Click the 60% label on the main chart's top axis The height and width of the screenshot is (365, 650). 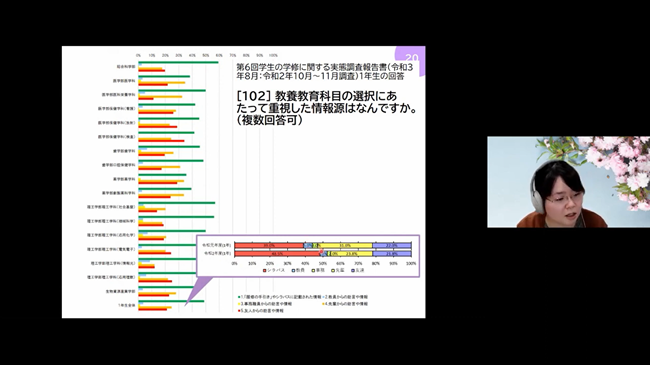click(219, 55)
